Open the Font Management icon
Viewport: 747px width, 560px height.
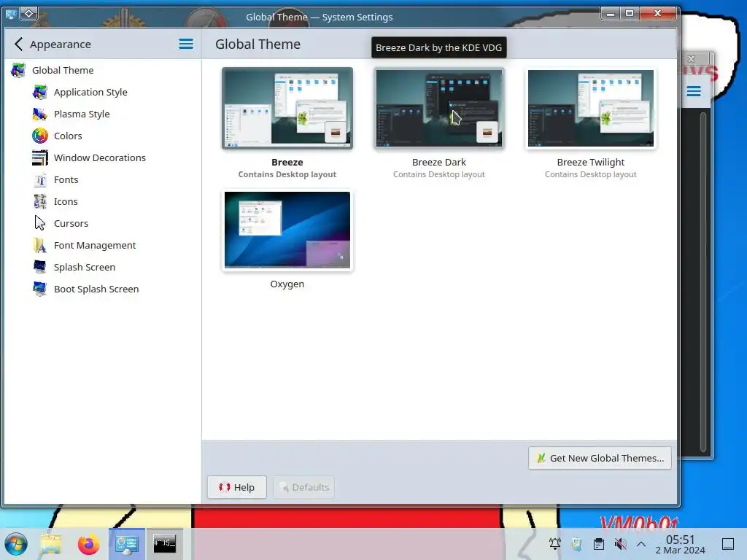(40, 245)
